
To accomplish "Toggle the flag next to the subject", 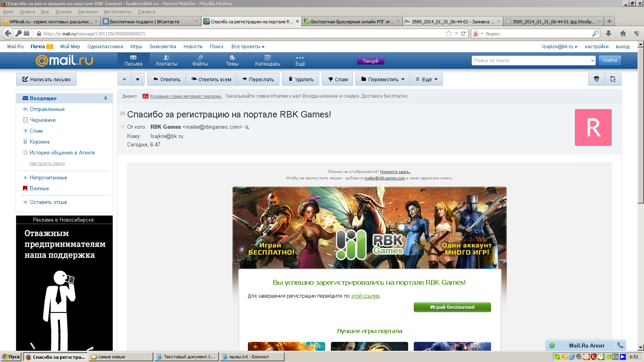I will pyautogui.click(x=123, y=114).
